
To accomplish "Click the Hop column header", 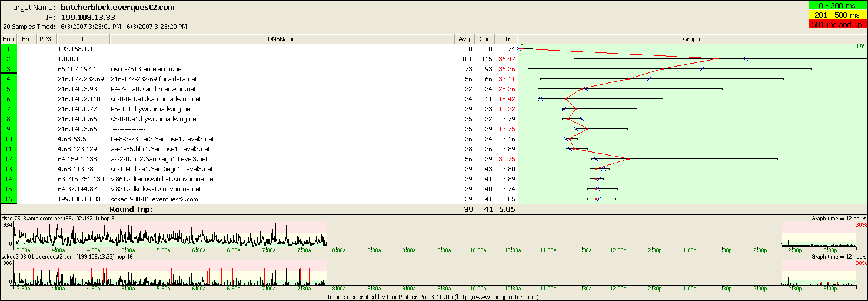I will [8, 39].
